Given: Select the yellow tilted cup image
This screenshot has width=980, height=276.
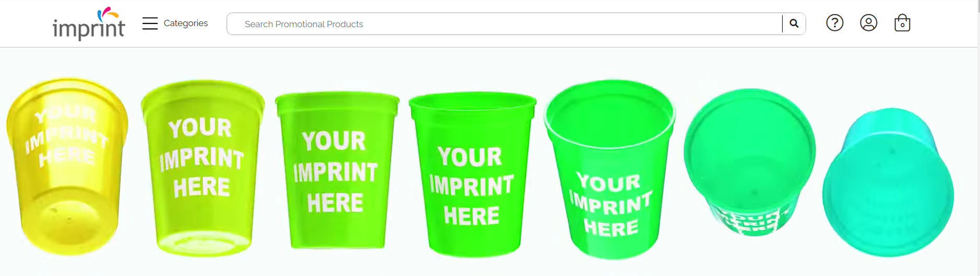Looking at the screenshot, I should tap(67, 166).
